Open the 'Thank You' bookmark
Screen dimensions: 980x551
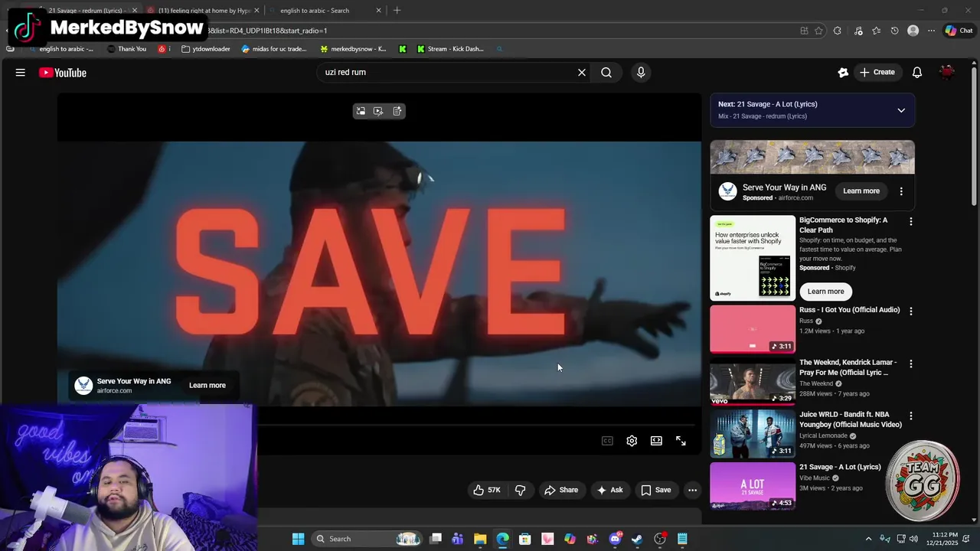point(127,49)
